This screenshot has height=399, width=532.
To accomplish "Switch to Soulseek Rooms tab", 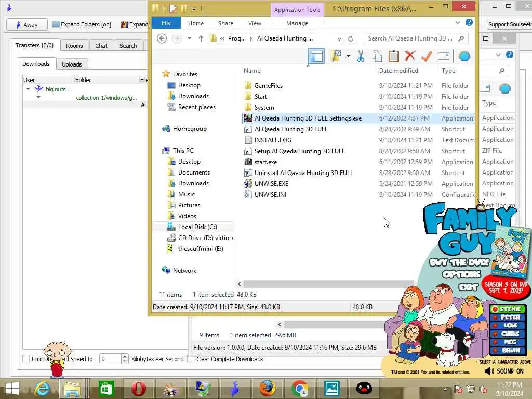I will point(74,46).
